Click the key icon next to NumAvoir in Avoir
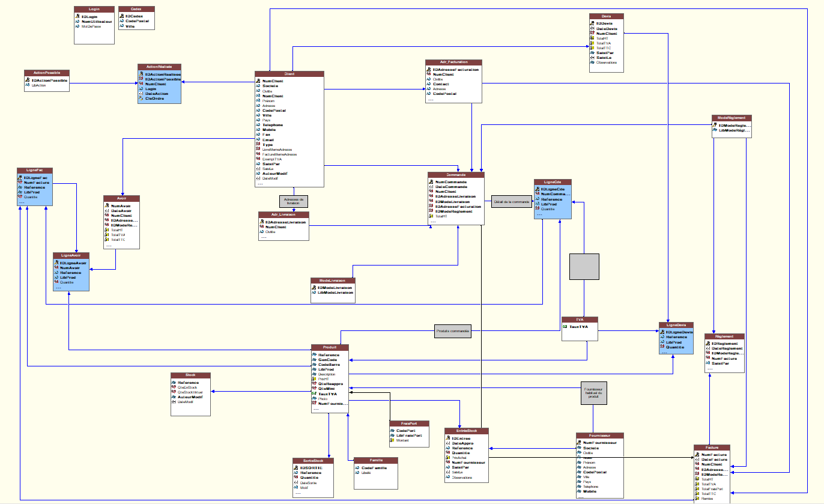This screenshot has width=824, height=504. 107,206
